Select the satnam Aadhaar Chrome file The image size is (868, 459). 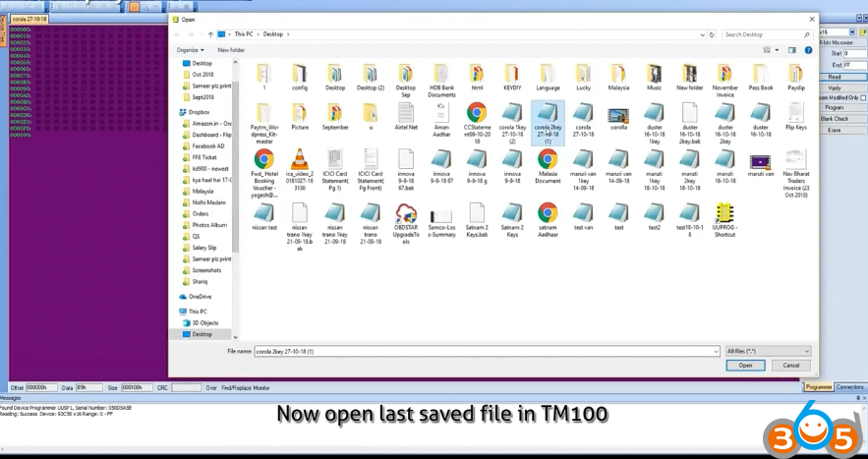click(548, 220)
